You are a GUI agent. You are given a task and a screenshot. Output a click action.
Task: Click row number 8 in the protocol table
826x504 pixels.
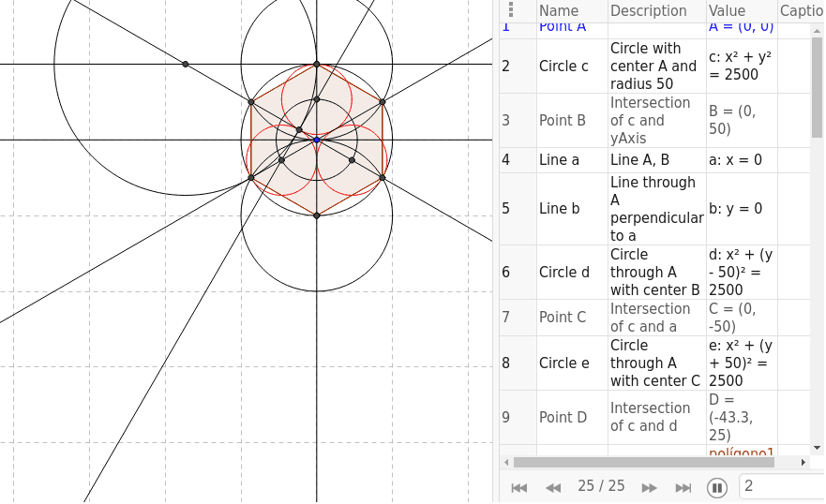518,363
